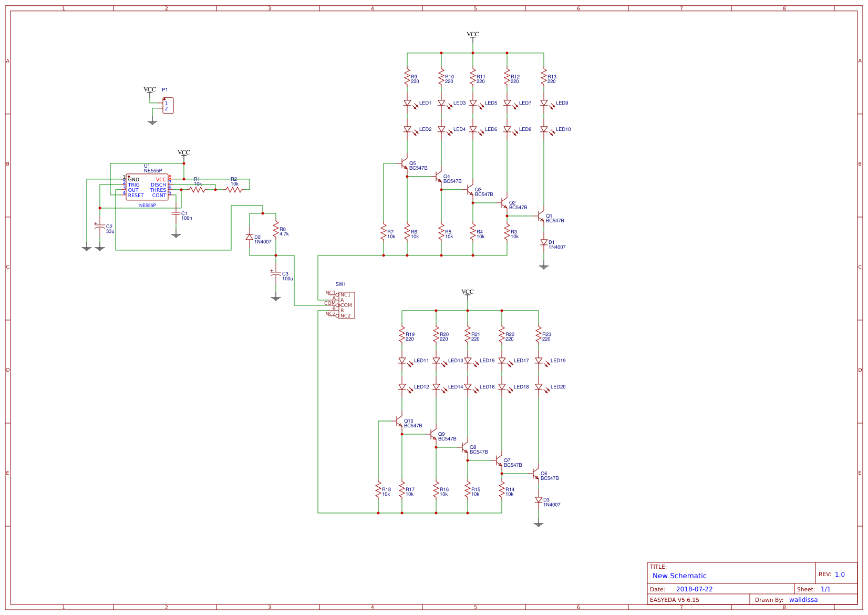The width and height of the screenshot is (868, 615).
Task: Click the D3 1N4007 diode
Action: tap(539, 500)
